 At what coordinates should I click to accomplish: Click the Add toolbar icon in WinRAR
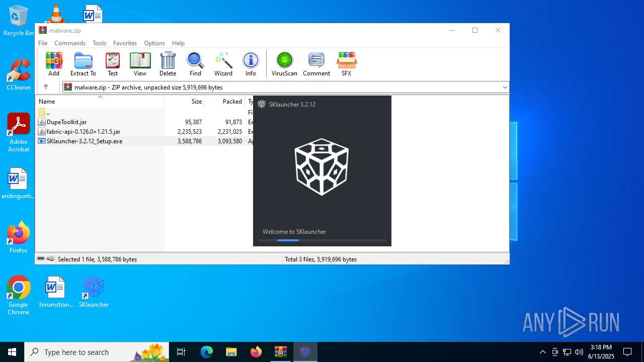[54, 64]
